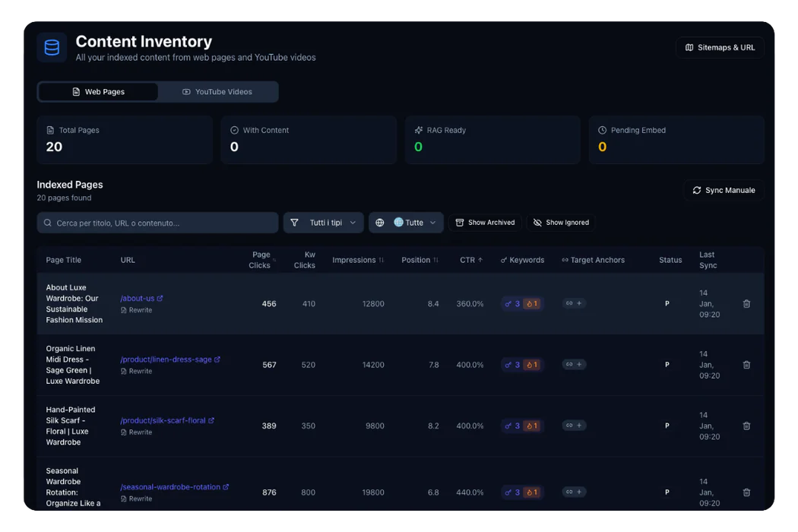
Task: Delete the About Luxe Wardrobe row
Action: pos(746,304)
